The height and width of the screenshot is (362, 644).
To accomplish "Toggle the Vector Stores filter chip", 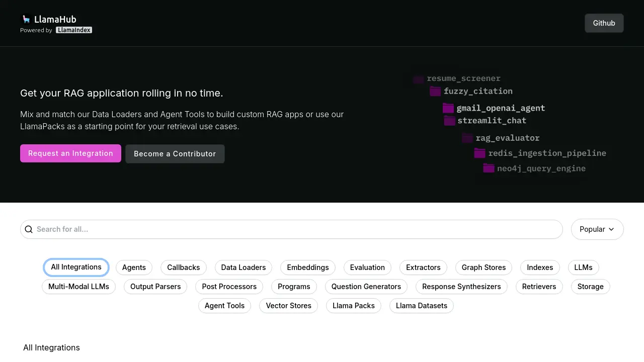I will 288,306.
